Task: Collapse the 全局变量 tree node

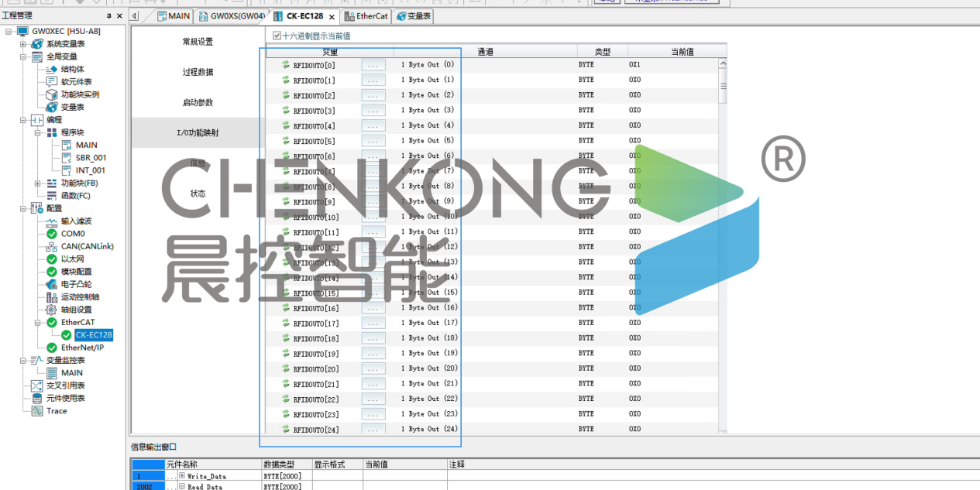Action: pos(23,57)
